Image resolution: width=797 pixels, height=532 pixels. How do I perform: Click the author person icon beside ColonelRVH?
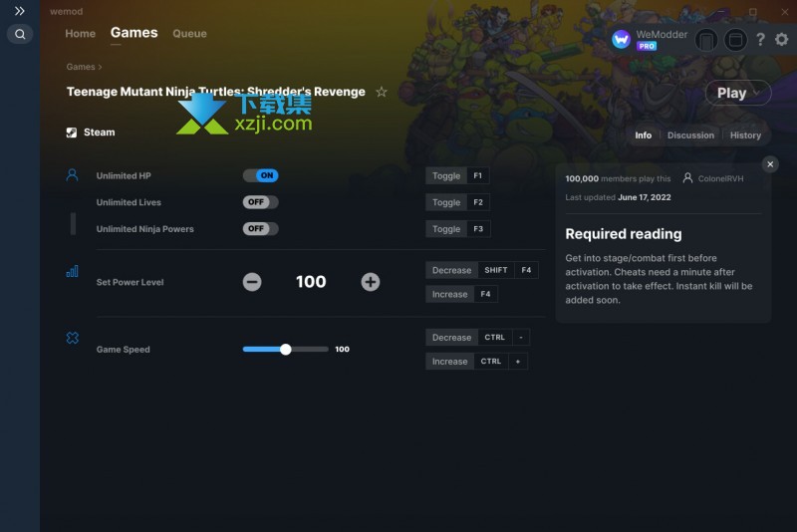(687, 178)
